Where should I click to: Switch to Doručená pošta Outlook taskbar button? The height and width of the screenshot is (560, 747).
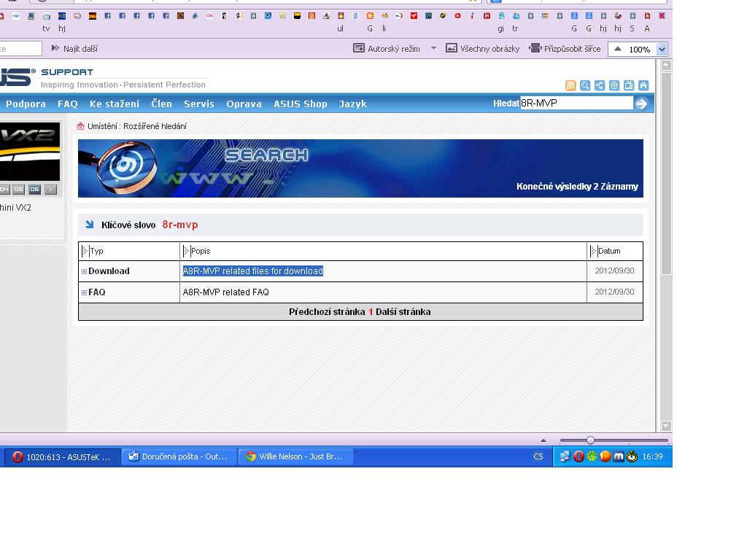(179, 456)
